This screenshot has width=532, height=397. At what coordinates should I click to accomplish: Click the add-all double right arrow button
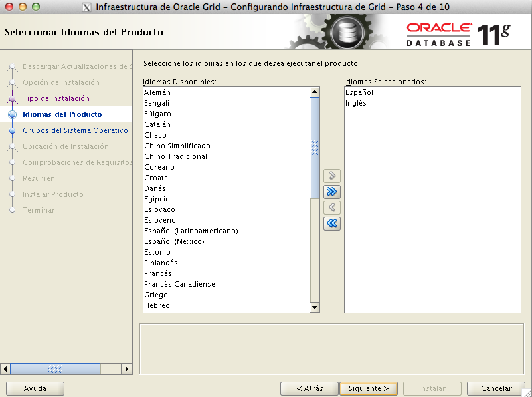332,192
